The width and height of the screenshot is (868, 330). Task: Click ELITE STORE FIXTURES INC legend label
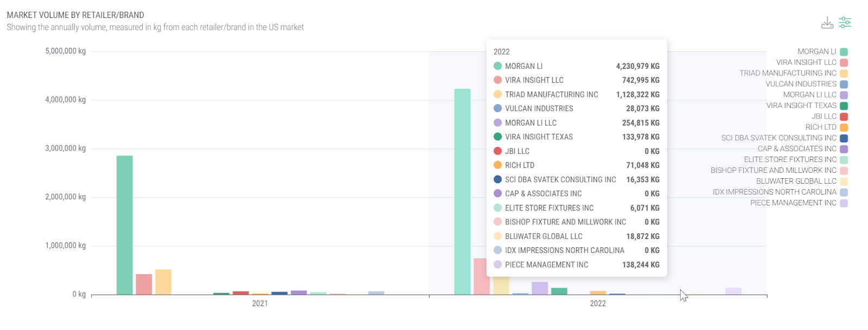click(x=790, y=160)
